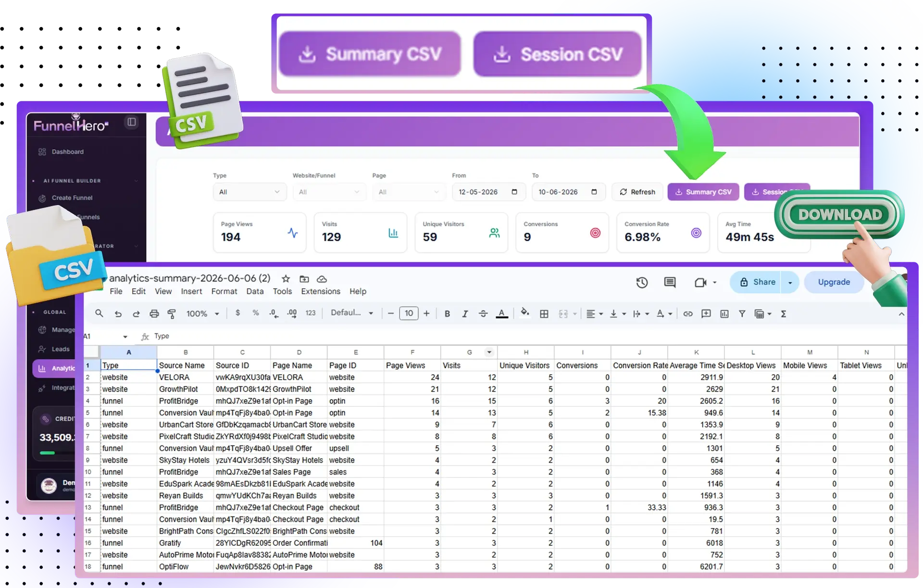Open the font family dropdown
The width and height of the screenshot is (923, 588).
[x=352, y=313]
